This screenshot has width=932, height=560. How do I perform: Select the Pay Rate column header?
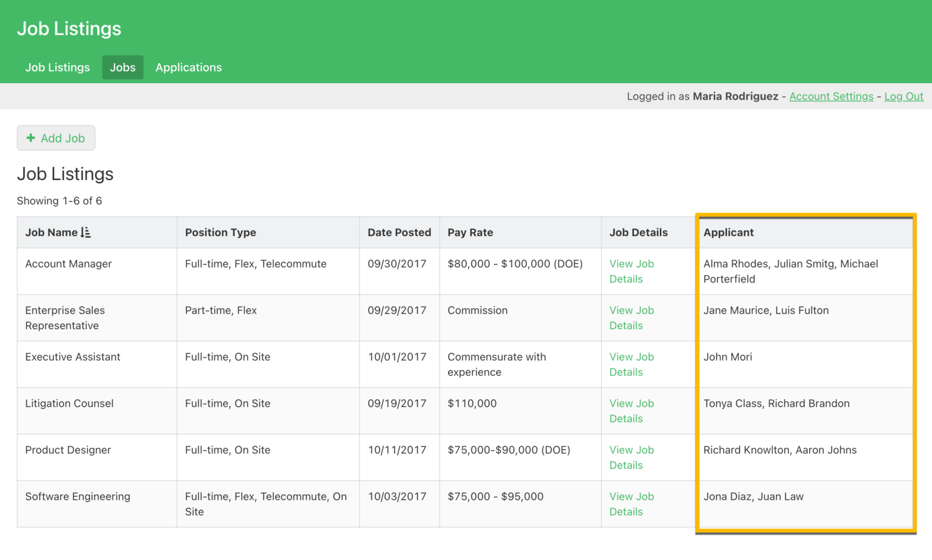tap(470, 232)
